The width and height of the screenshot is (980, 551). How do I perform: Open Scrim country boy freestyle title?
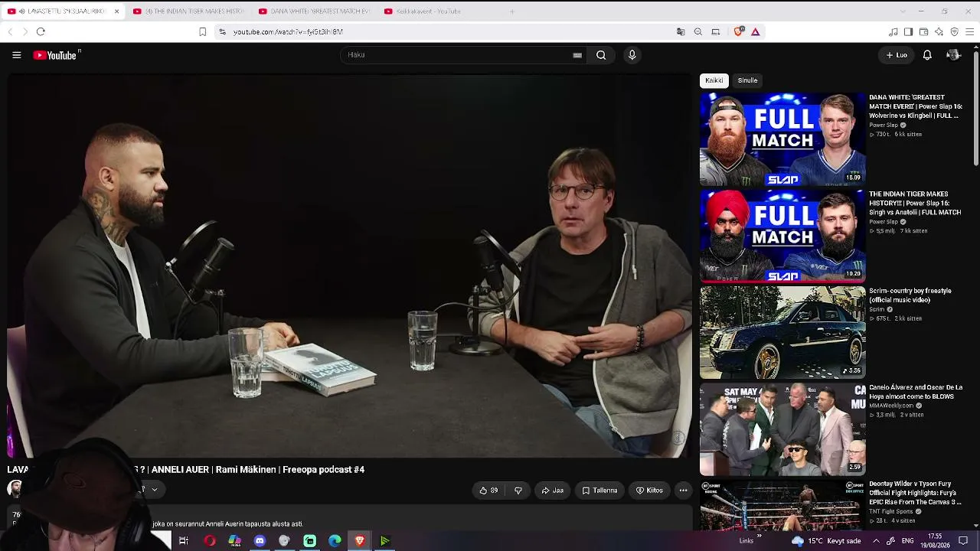pos(910,295)
